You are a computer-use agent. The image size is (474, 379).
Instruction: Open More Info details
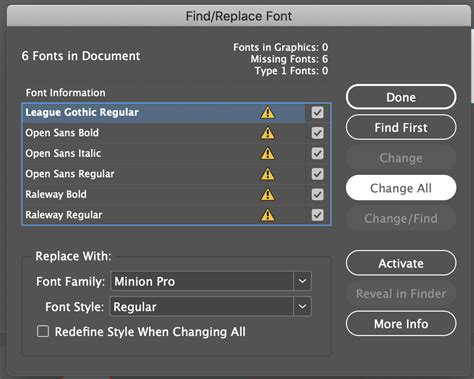[401, 324]
